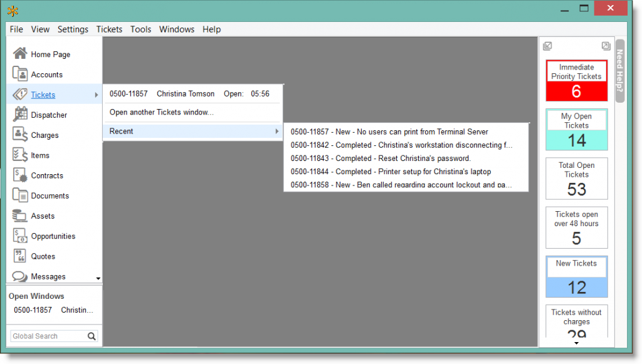This screenshot has height=364, width=642.
Task: Click the Charges icon in sidebar
Action: (x=20, y=135)
